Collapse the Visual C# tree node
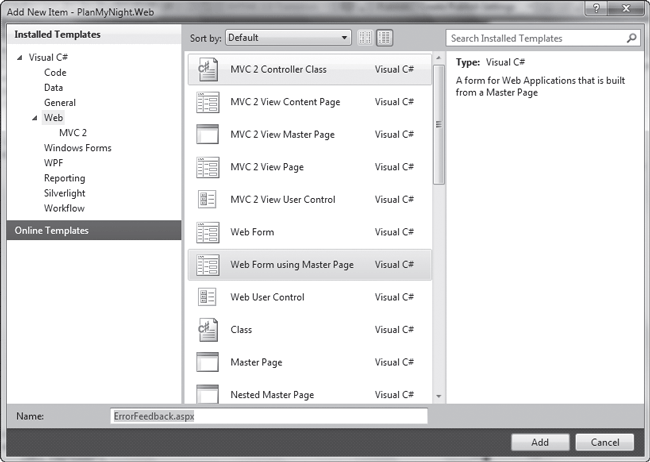 19,58
